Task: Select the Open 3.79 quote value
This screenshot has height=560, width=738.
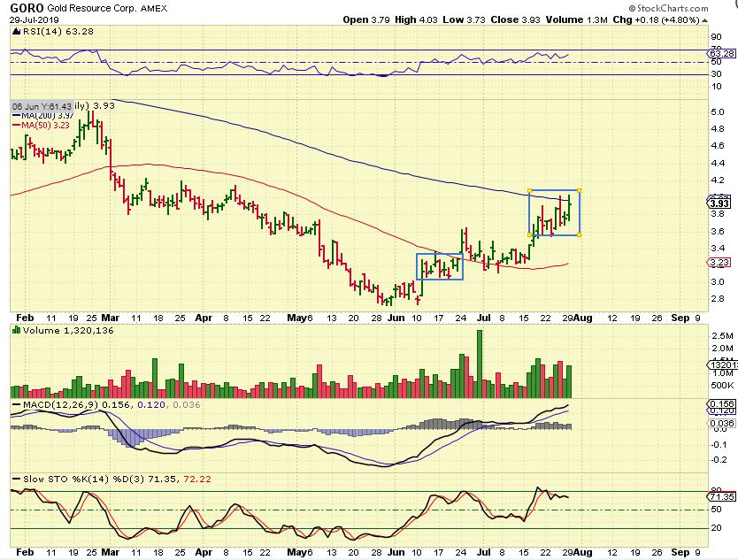Action: point(365,19)
